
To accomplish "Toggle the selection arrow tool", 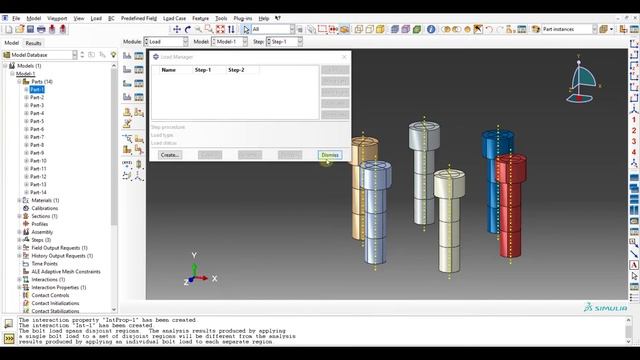I will point(246,29).
